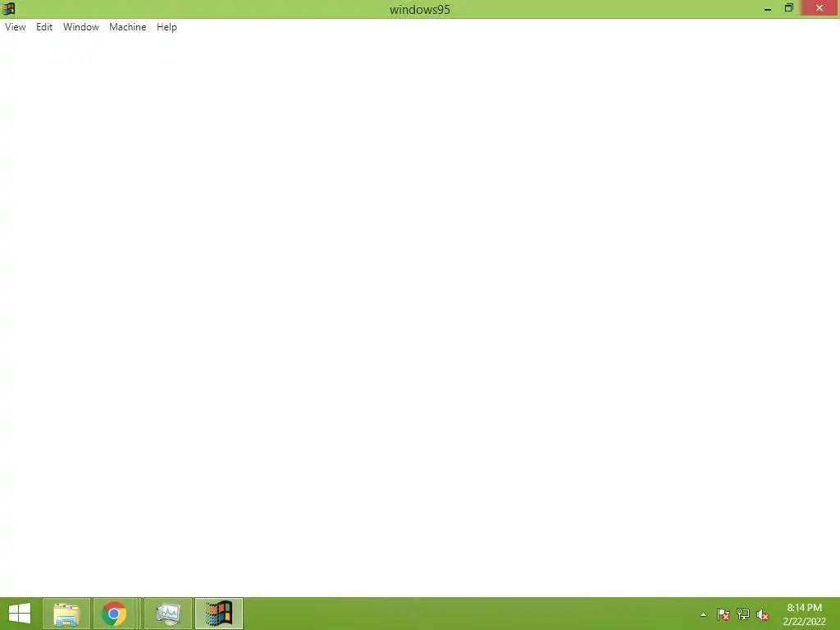Launch Google Chrome from the taskbar
This screenshot has width=840, height=630.
coord(114,614)
